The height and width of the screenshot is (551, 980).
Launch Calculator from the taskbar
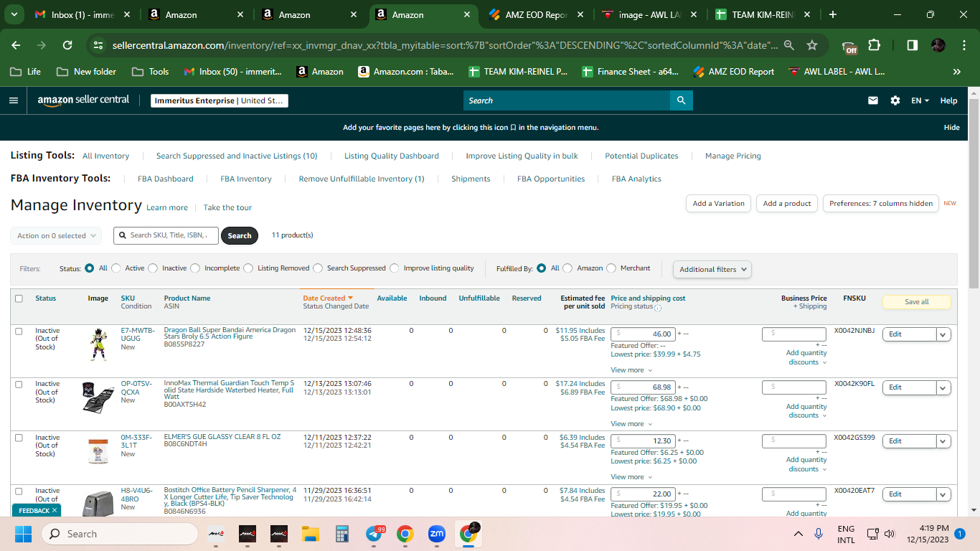[341, 534]
